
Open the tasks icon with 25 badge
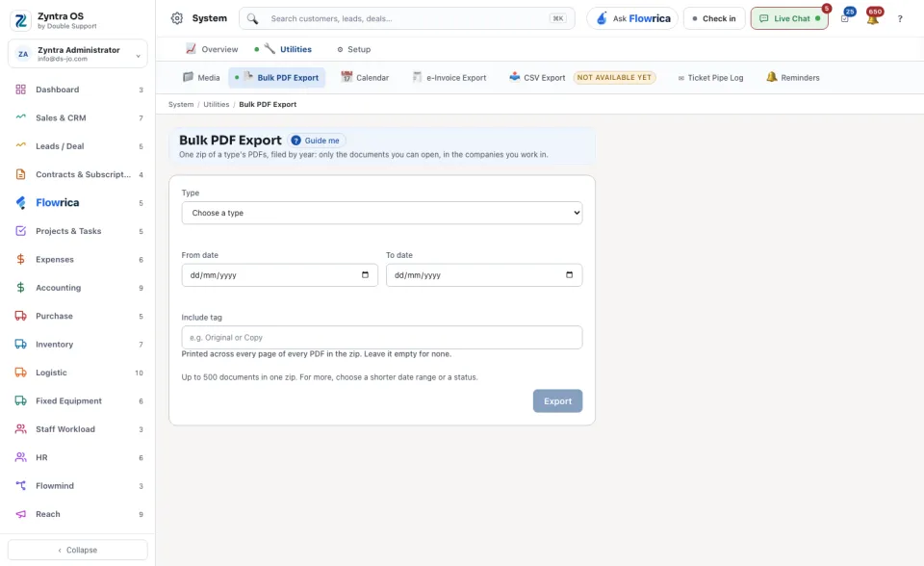[846, 17]
